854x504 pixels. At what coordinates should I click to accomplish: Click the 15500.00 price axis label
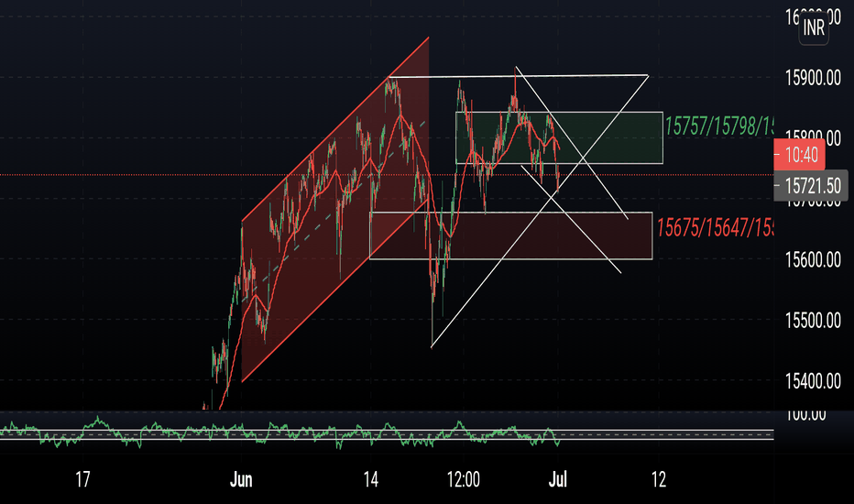(x=813, y=321)
